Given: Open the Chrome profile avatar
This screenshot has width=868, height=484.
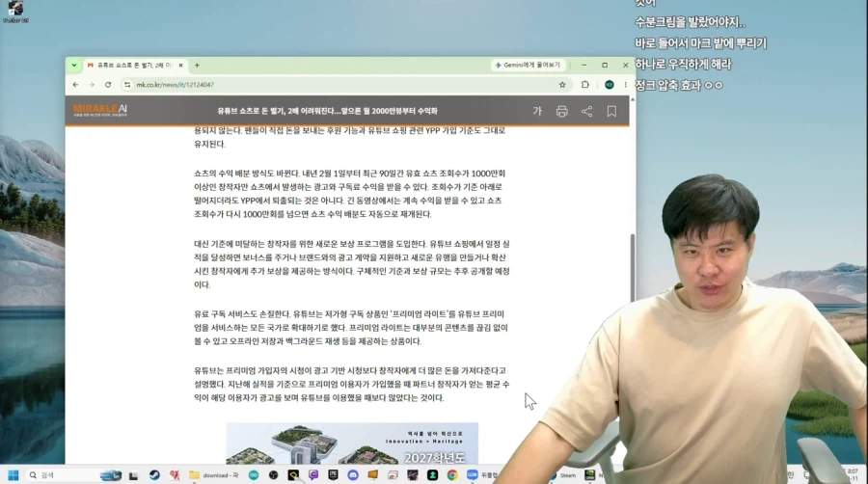Looking at the screenshot, I should point(609,85).
